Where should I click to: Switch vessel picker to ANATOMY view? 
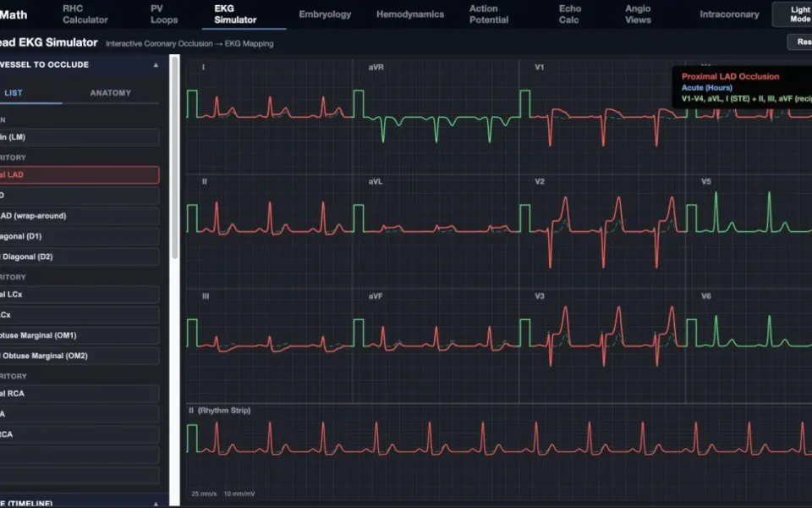coord(110,93)
